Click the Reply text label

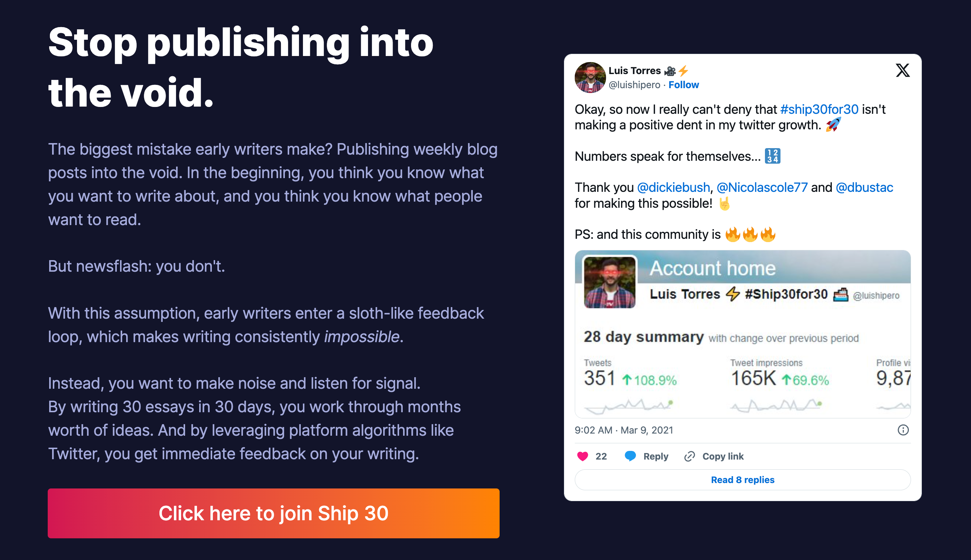pos(655,457)
